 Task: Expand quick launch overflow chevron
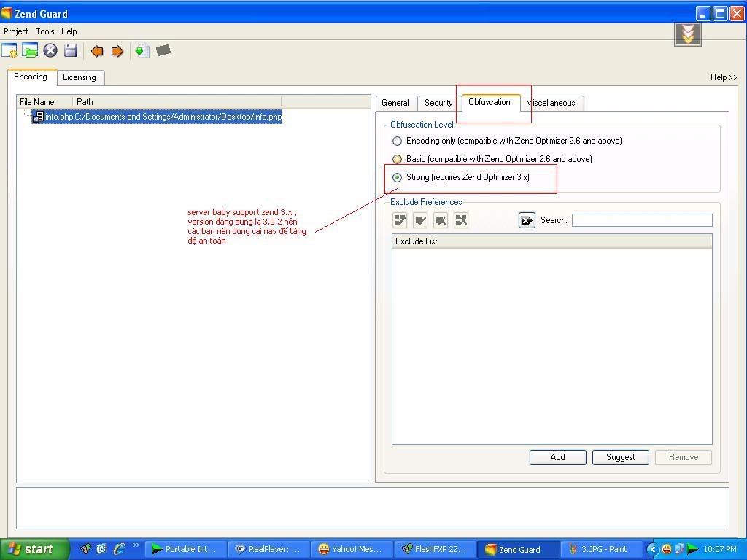(x=136, y=545)
